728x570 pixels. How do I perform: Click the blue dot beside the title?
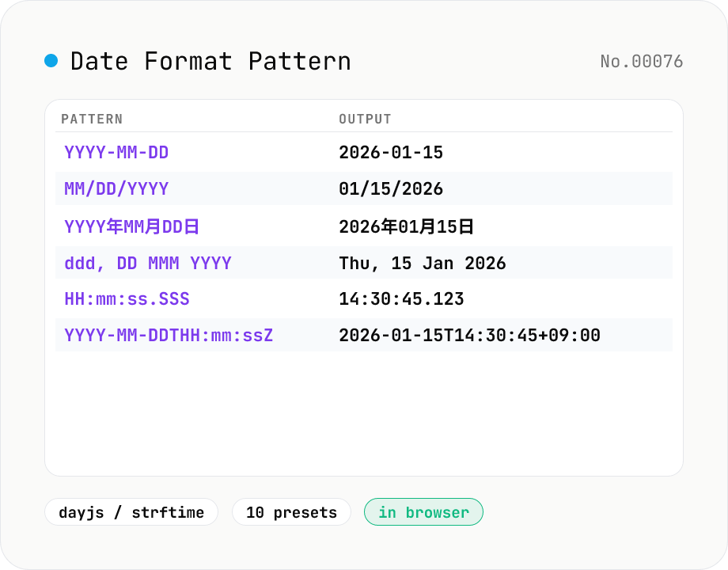pyautogui.click(x=51, y=61)
